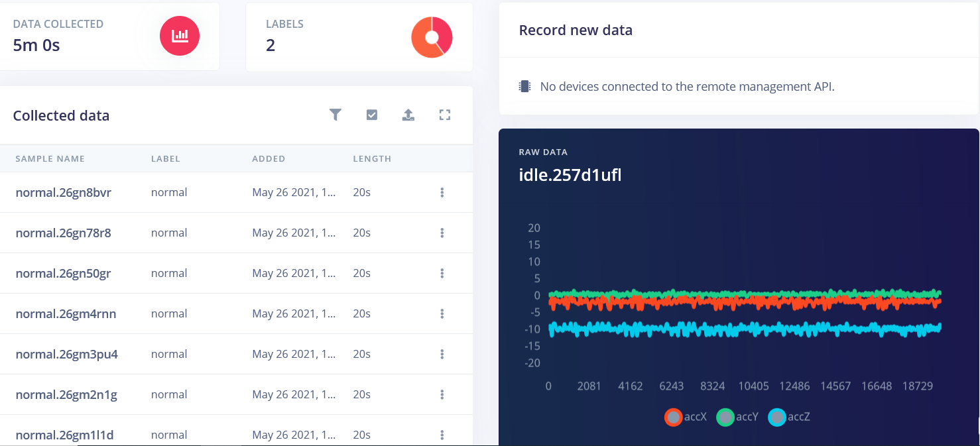Open row actions for normal.26gm1l1d

(442, 434)
